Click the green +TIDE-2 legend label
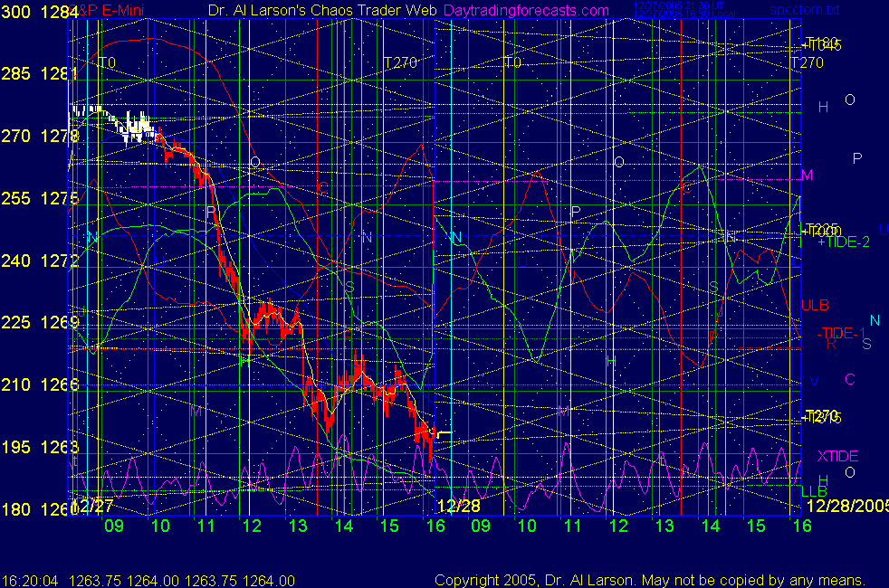 pyautogui.click(x=844, y=242)
